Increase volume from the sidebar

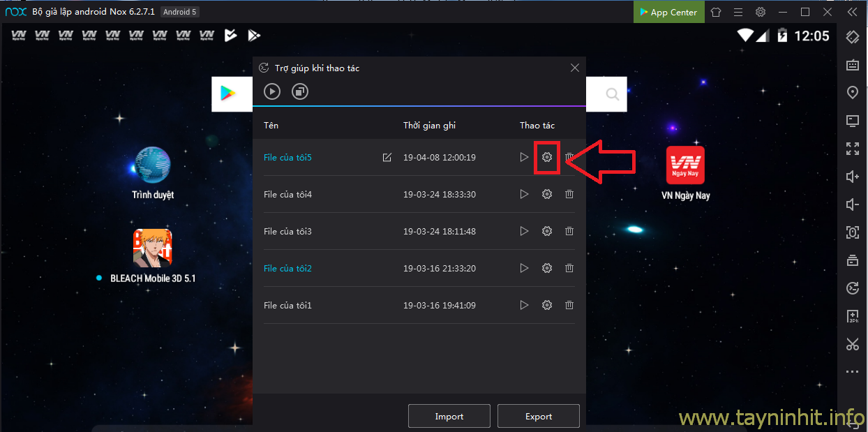[x=852, y=177]
